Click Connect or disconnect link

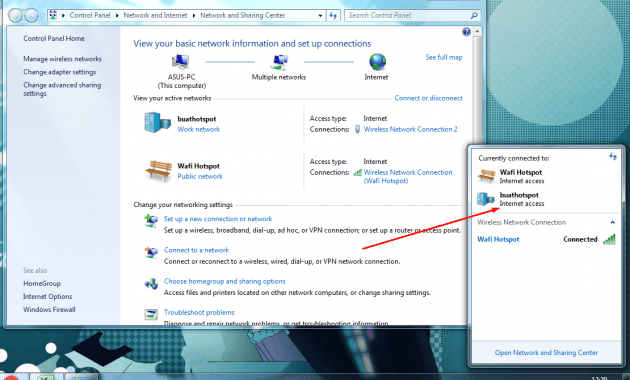click(x=428, y=98)
